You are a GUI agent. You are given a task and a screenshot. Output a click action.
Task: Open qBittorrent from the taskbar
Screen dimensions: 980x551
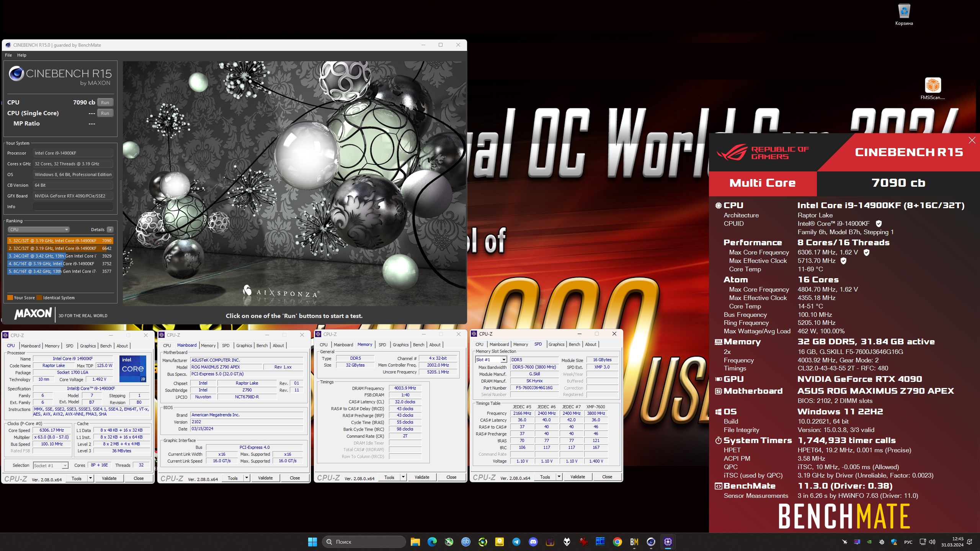pyautogui.click(x=465, y=541)
